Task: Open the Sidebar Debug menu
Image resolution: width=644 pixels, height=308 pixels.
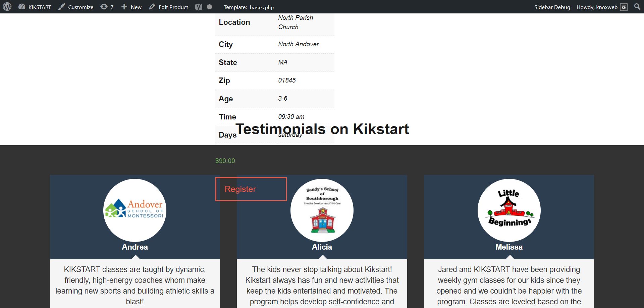Action: click(552, 7)
